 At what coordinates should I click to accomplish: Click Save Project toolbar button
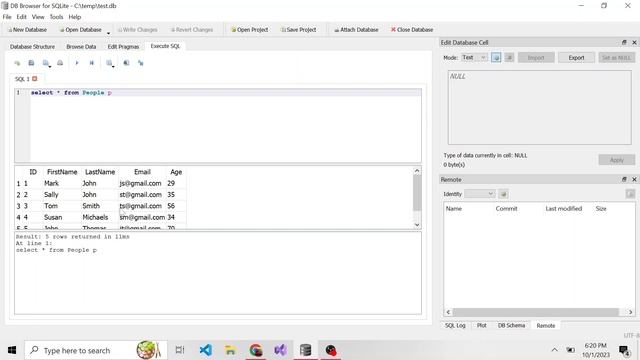tap(298, 30)
